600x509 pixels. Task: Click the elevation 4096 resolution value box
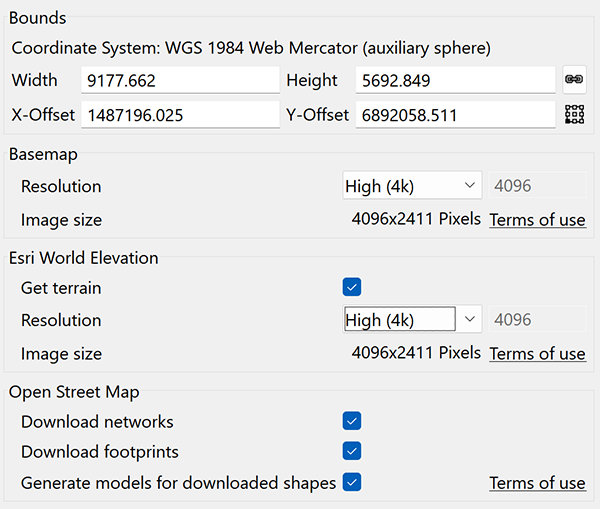coord(537,320)
